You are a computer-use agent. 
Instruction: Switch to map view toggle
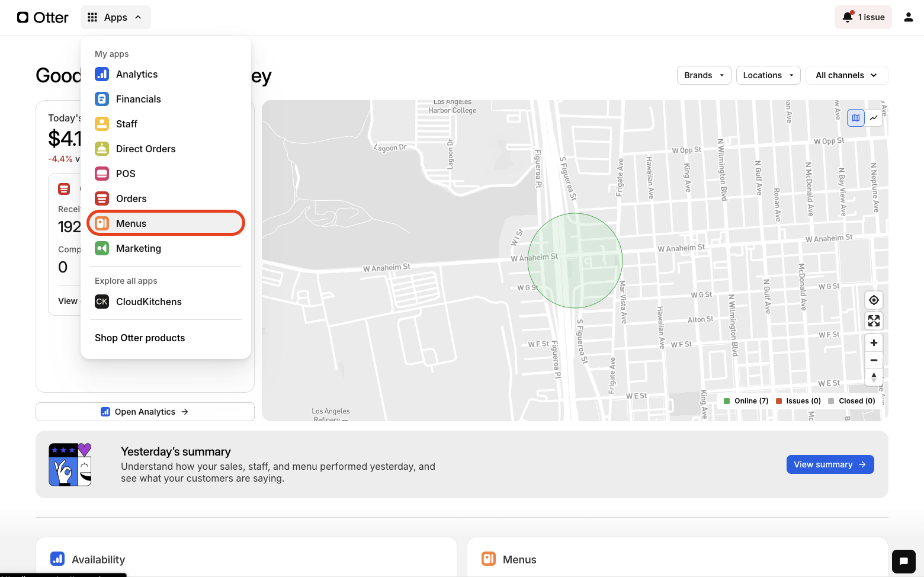click(856, 118)
